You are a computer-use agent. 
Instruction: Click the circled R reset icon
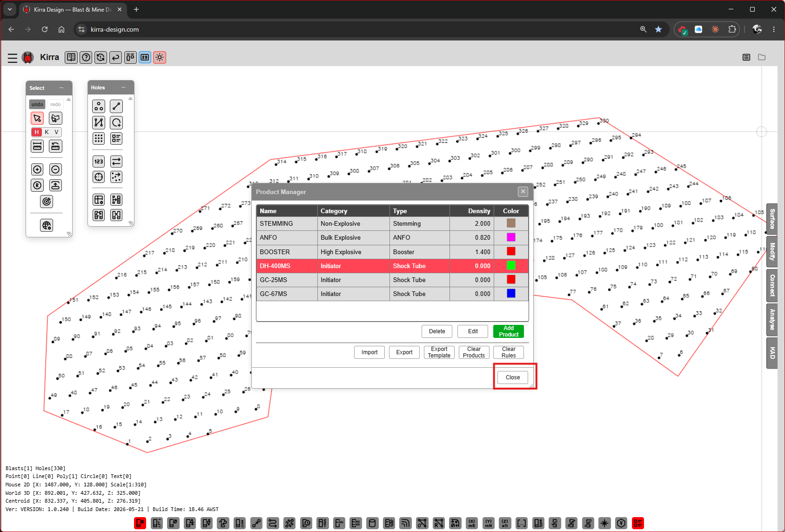click(38, 185)
